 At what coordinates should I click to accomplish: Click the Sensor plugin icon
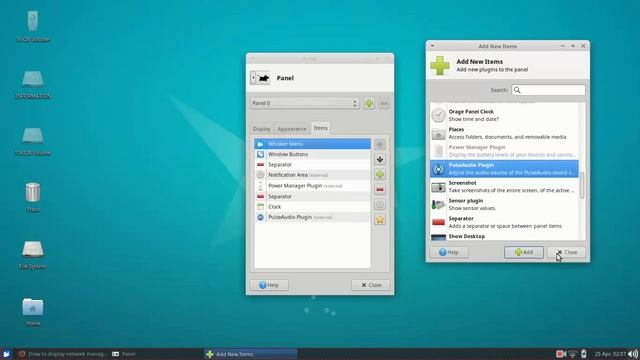[438, 204]
